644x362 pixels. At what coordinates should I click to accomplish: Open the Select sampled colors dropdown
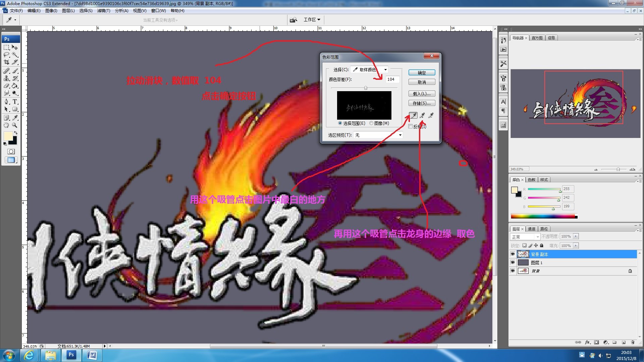[x=369, y=70]
